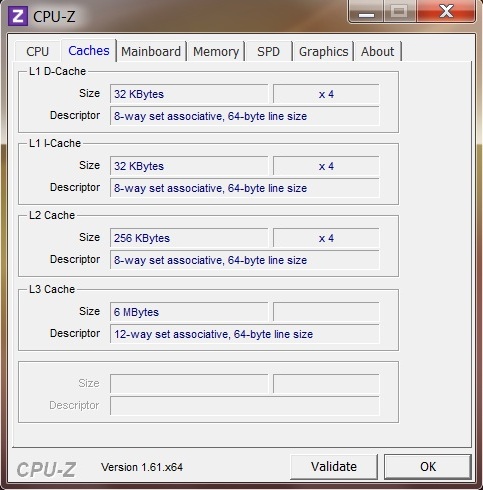Image resolution: width=483 pixels, height=490 pixels.
Task: Open the Mainboard tab
Action: coord(151,52)
